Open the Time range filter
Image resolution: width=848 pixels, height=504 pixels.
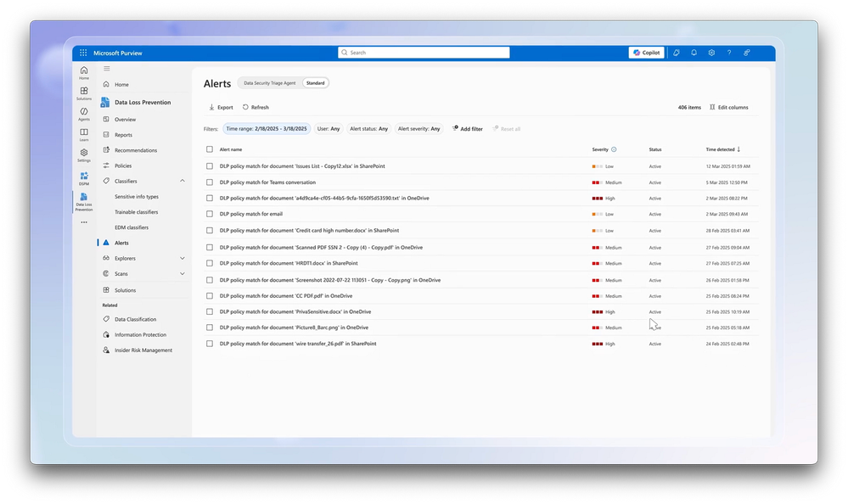tap(266, 129)
